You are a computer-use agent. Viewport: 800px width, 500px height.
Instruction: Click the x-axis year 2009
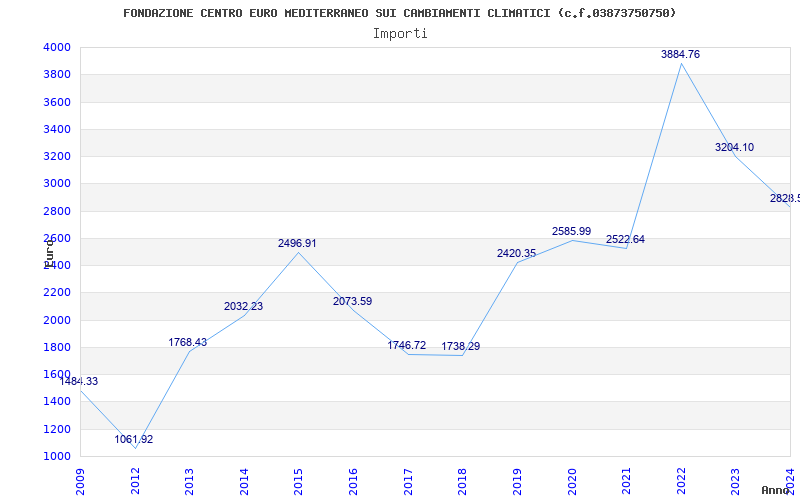pyautogui.click(x=80, y=481)
